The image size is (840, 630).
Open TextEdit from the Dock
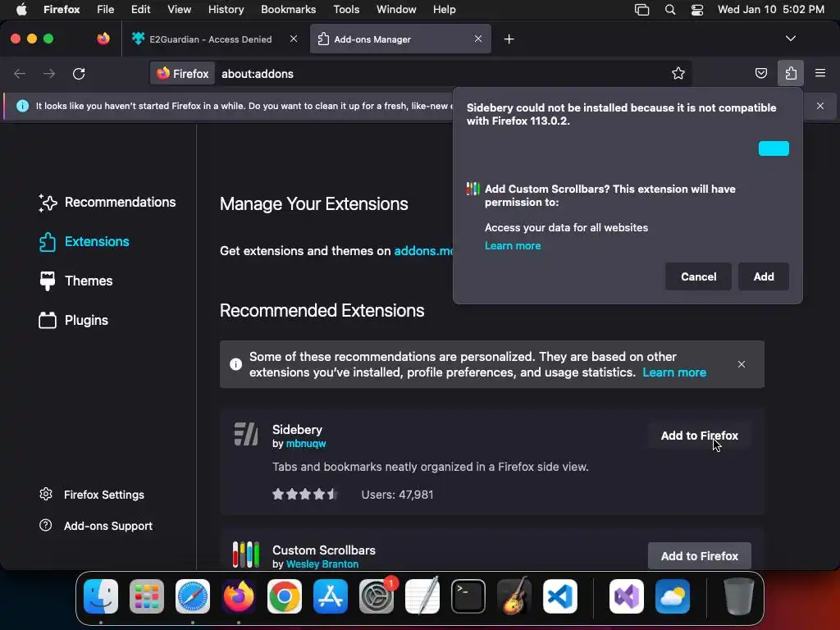tap(422, 596)
